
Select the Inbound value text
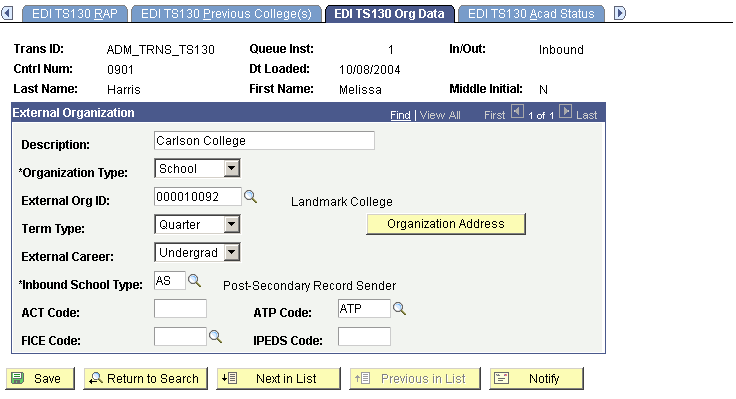point(561,50)
